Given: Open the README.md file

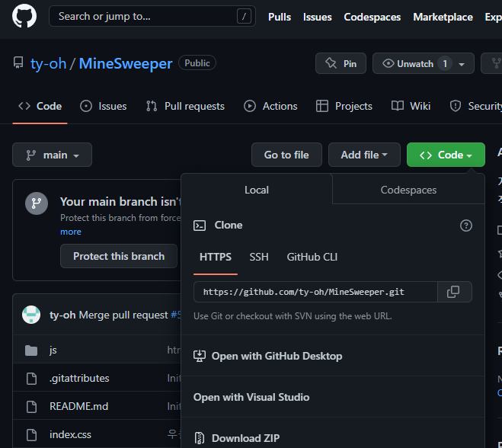Looking at the screenshot, I should pos(78,407).
